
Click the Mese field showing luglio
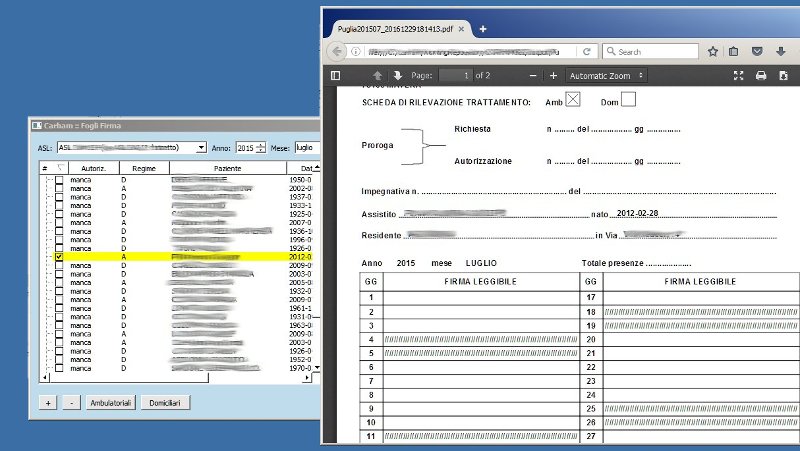coord(307,147)
